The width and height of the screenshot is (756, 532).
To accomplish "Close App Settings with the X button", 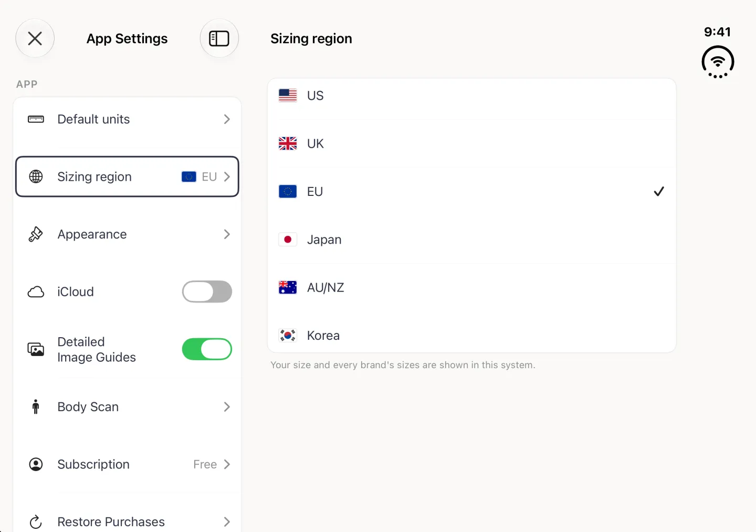I will [x=35, y=38].
